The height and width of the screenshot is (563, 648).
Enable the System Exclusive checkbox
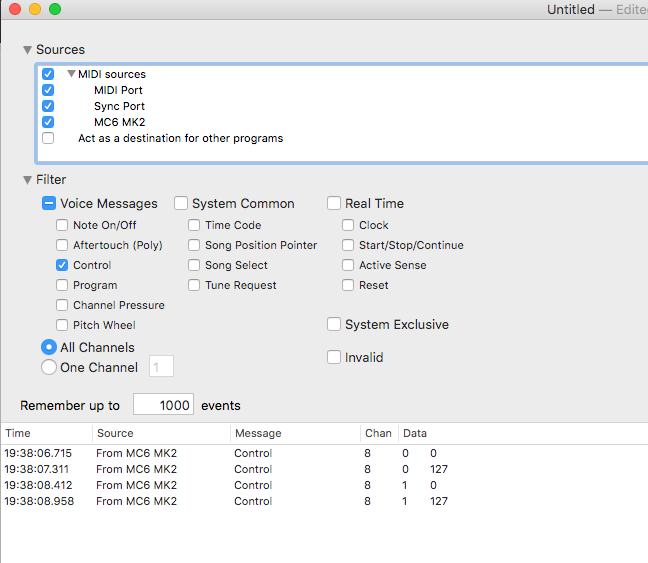pos(334,324)
